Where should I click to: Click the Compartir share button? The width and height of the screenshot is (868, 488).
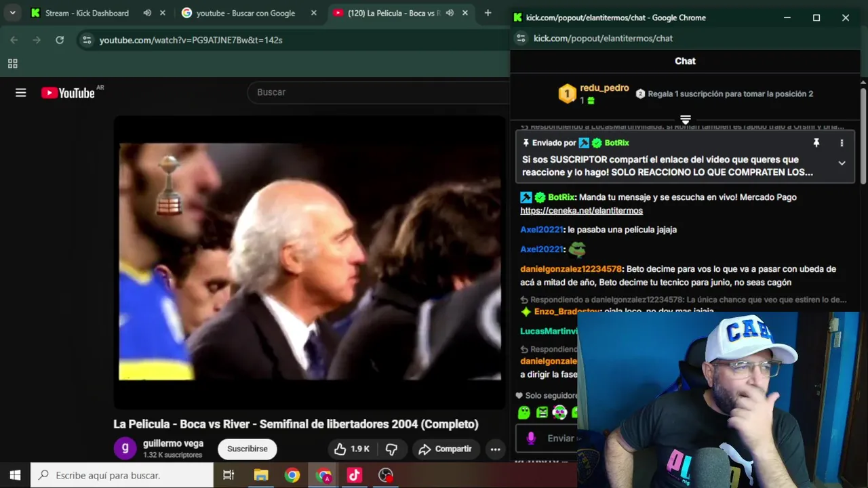[445, 449]
